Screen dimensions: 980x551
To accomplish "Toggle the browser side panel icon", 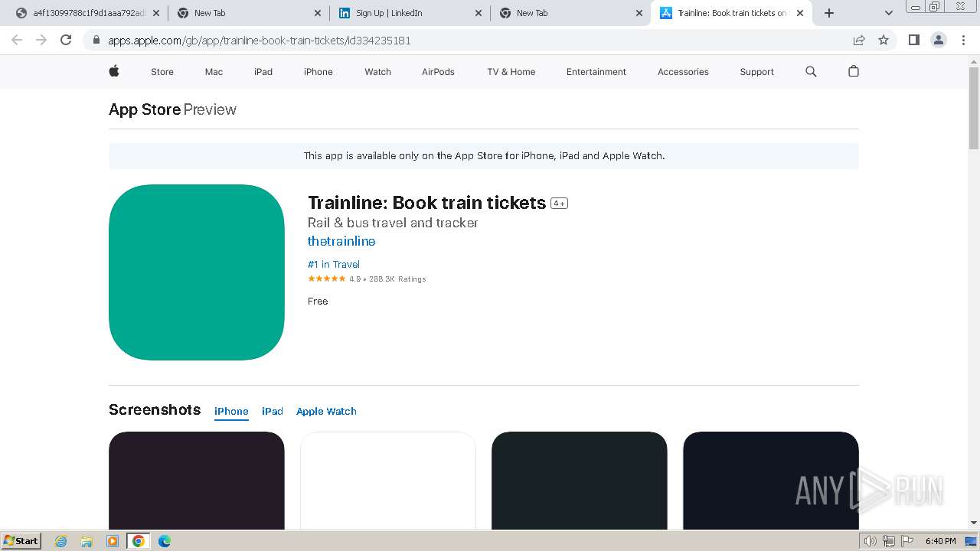I will (913, 40).
